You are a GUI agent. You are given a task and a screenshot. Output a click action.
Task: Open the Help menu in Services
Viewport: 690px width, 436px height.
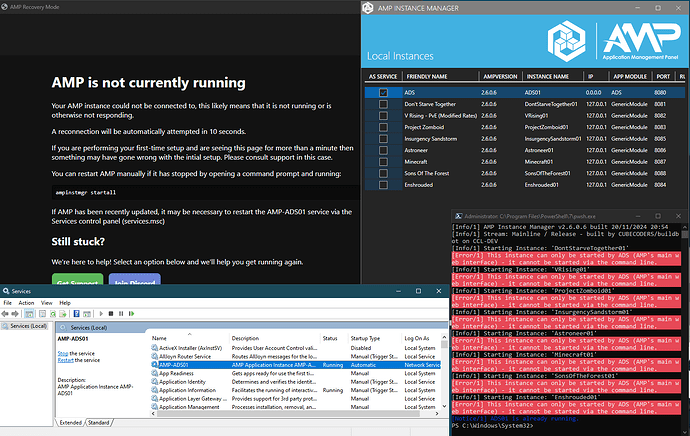[65, 303]
